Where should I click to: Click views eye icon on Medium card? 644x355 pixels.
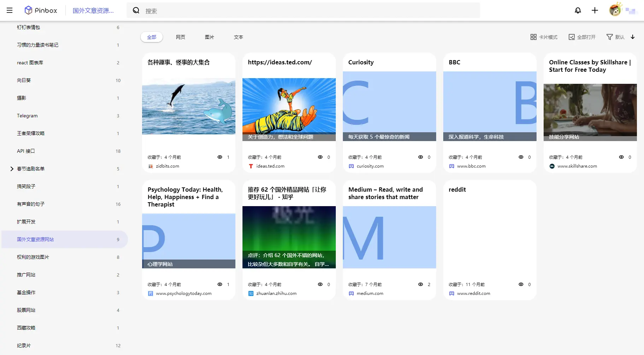click(x=421, y=284)
